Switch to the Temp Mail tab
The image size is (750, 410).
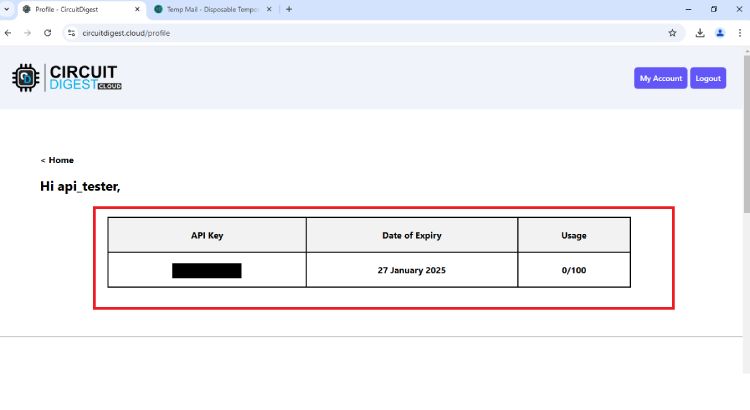[x=205, y=9]
